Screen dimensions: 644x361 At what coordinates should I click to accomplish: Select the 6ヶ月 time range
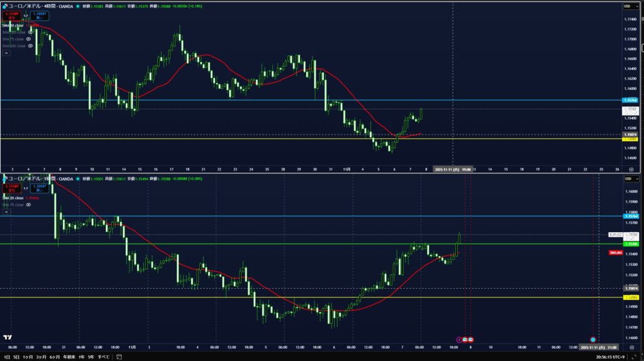tap(55, 357)
